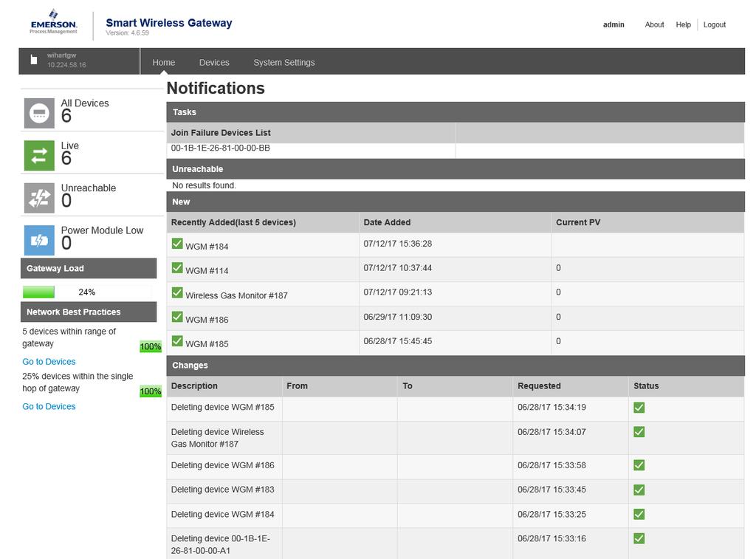Click the Wireless Gas Monitor #187 name
The width and height of the screenshot is (756, 559).
236,295
